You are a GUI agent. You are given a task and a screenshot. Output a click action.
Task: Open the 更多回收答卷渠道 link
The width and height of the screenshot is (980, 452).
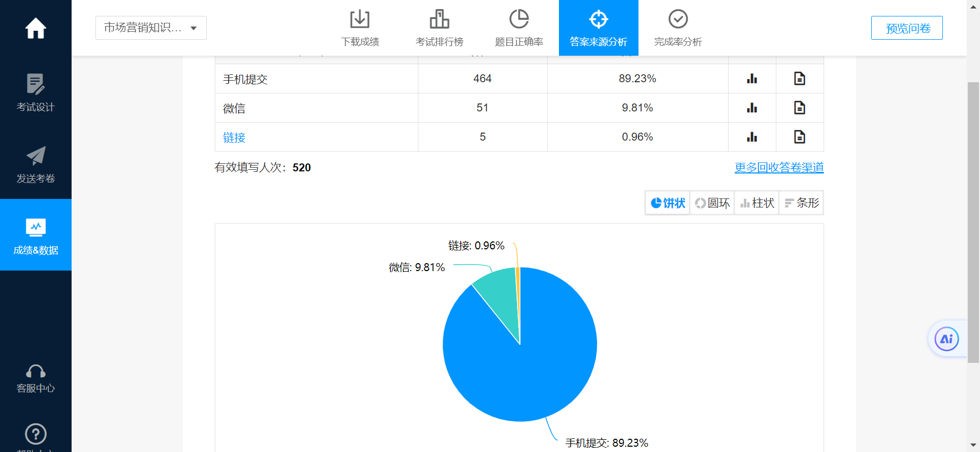point(778,168)
